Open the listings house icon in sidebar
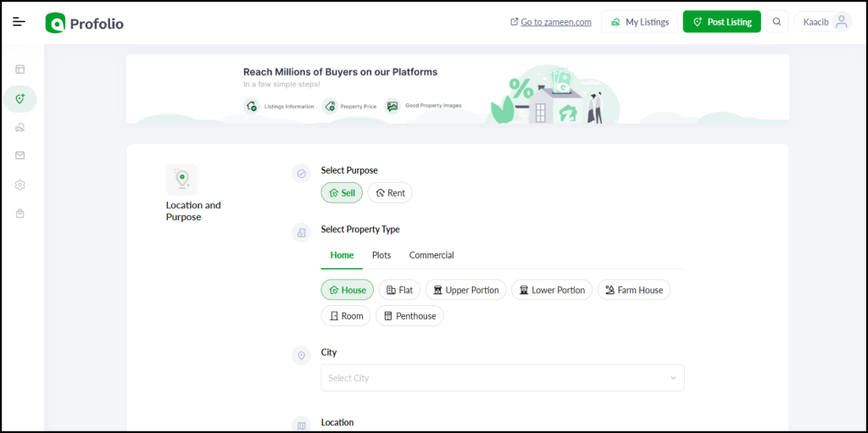This screenshot has width=868, height=433. point(20,127)
